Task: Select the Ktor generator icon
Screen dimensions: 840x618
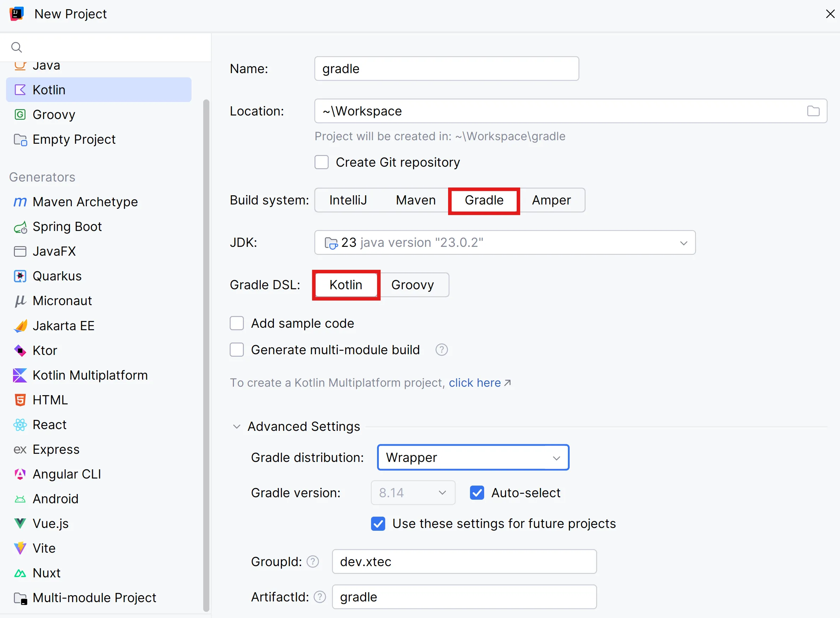Action: point(20,351)
